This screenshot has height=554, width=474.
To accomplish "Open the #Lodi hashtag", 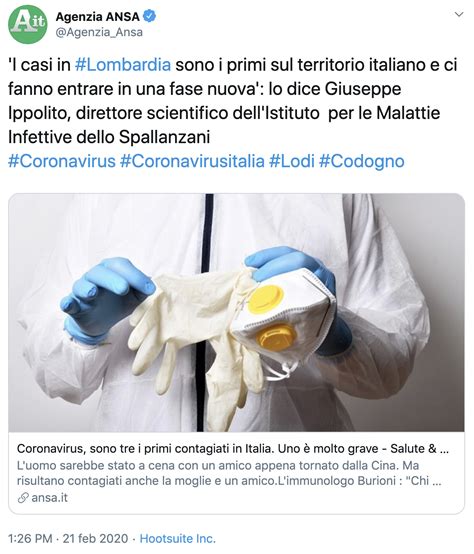I will click(x=292, y=161).
